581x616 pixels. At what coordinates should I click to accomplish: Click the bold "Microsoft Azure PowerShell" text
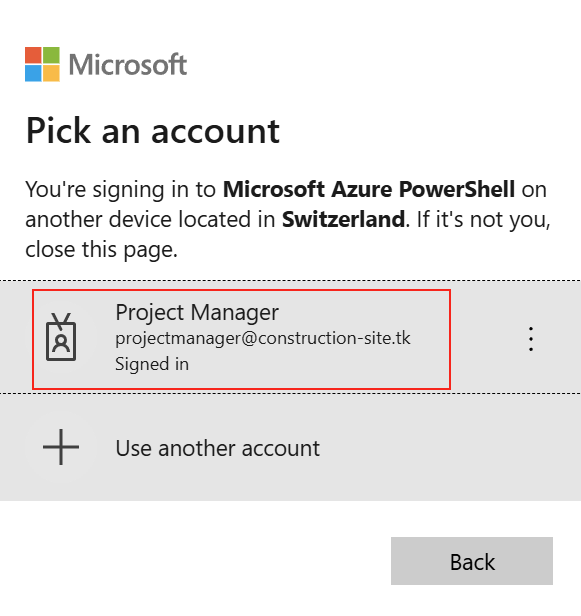point(369,189)
